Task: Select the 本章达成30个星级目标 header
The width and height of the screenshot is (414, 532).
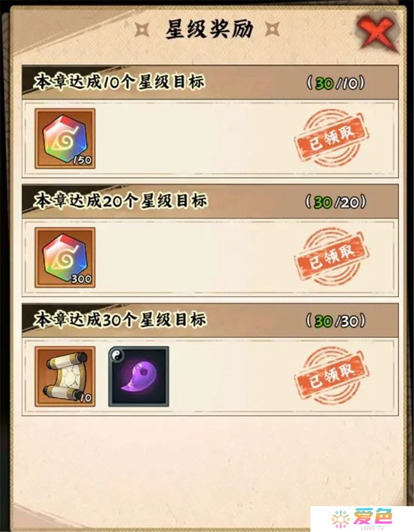Action: [120, 319]
